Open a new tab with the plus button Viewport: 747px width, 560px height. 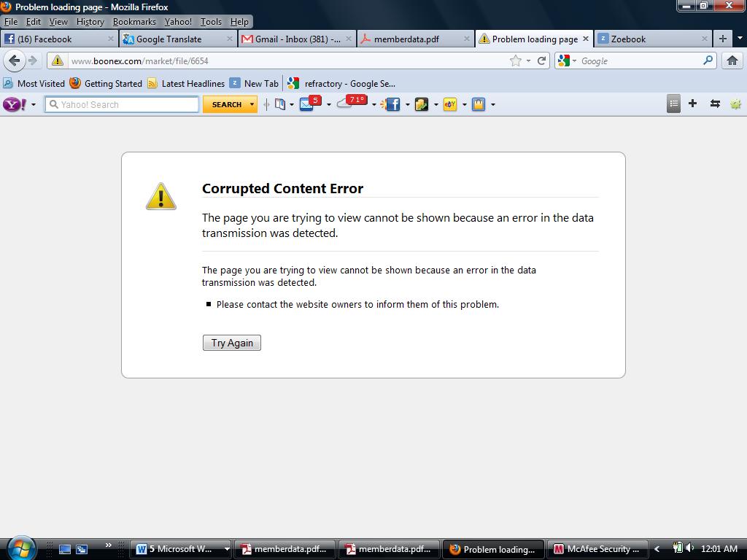point(723,39)
